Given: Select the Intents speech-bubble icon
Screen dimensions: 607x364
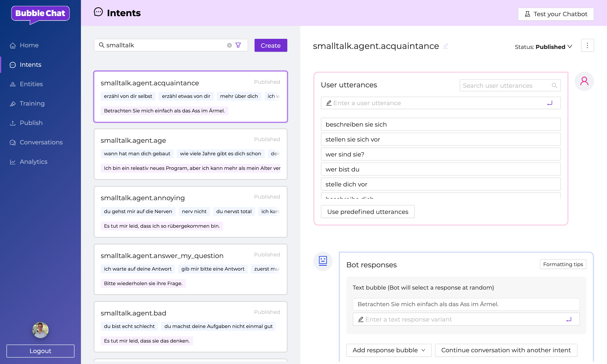Looking at the screenshot, I should point(13,65).
